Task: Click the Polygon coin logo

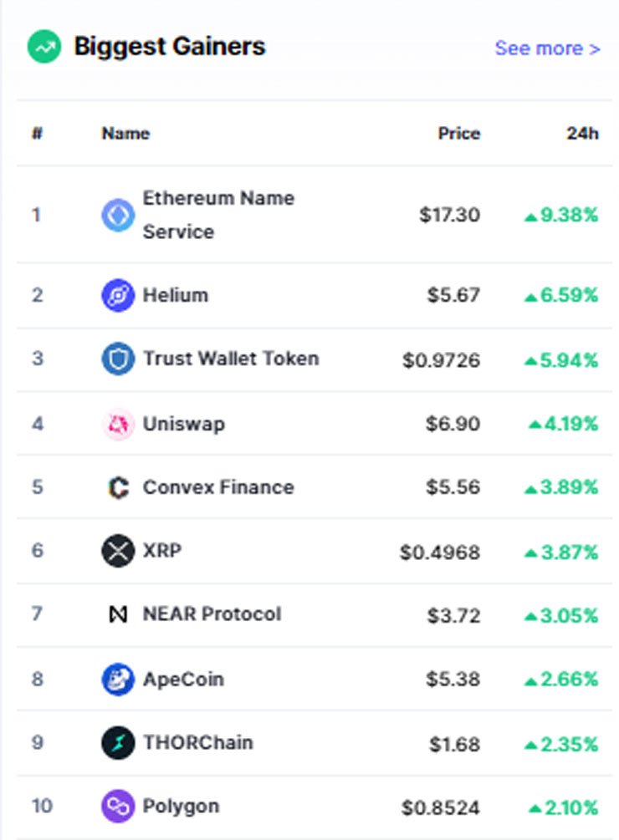Action: [x=118, y=807]
